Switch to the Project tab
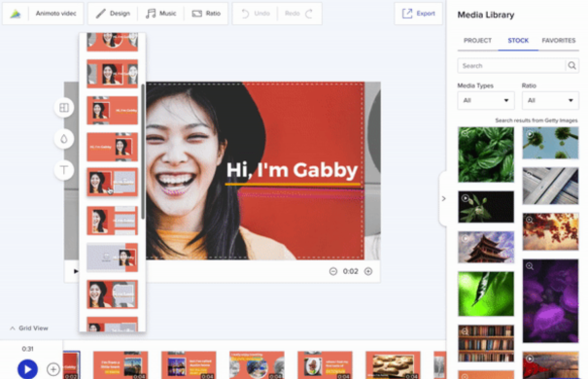Viewport: 588px width, 379px height. click(x=477, y=41)
